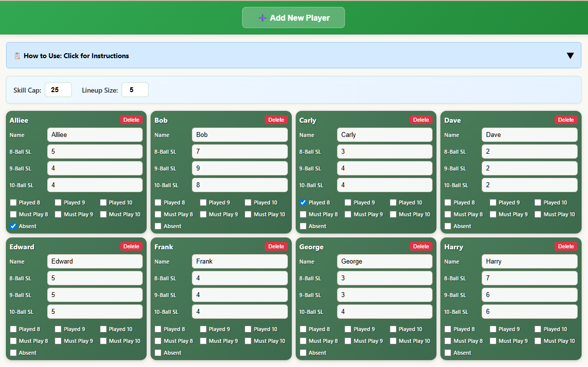
Task: Edit Carly's Name text field
Action: click(384, 135)
